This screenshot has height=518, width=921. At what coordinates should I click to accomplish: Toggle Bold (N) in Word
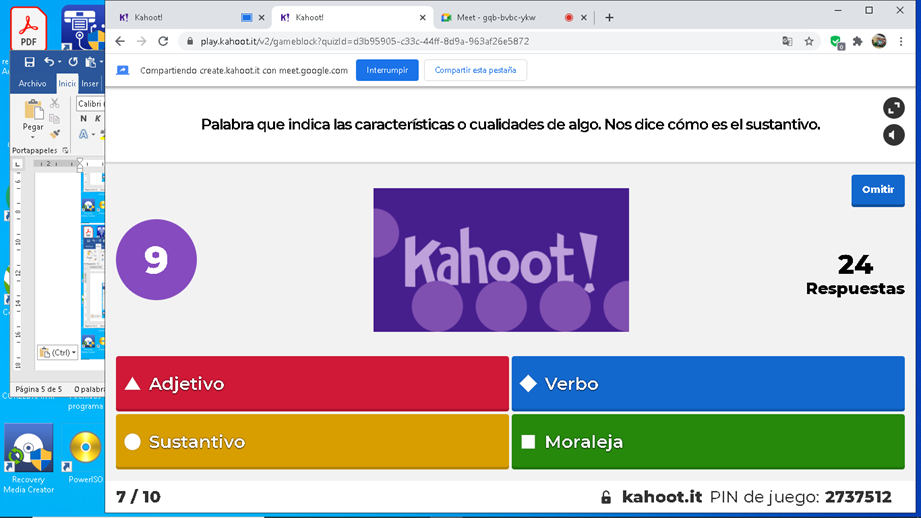(83, 119)
